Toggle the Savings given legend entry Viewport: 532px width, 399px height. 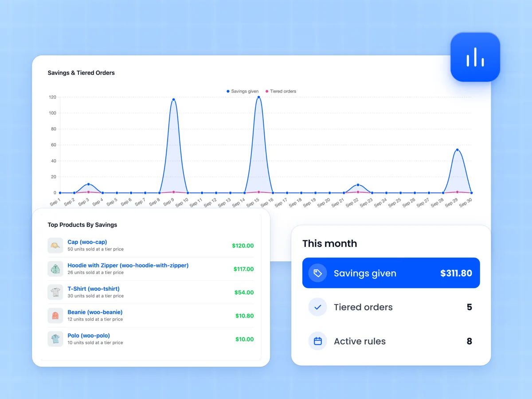[x=243, y=91]
